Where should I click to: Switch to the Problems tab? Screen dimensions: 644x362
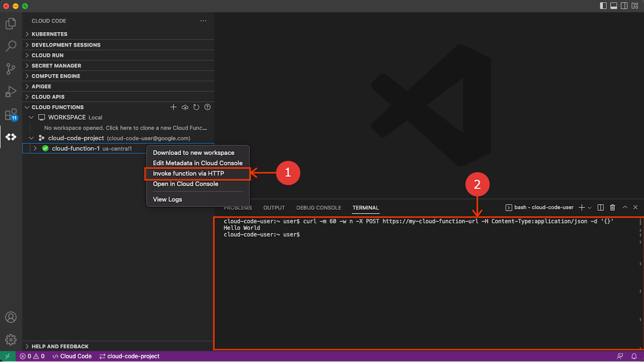[238, 208]
